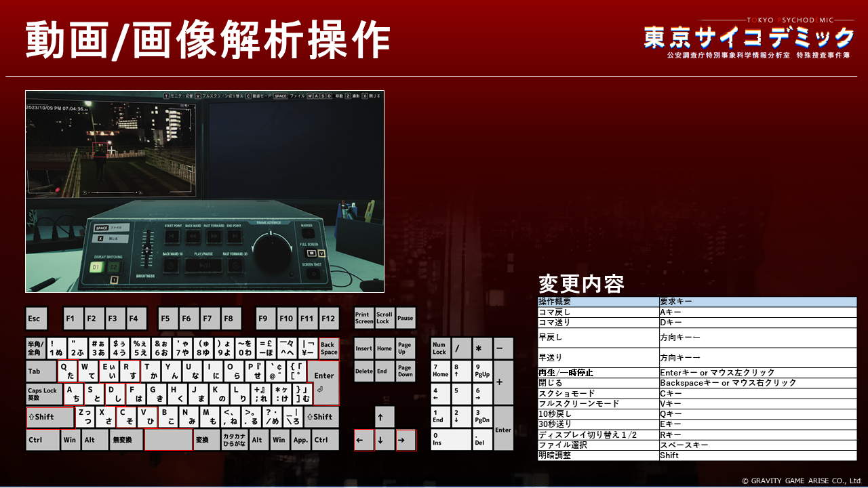The width and height of the screenshot is (868, 488).
Task: Click the FAST FORWARD 30 button
Action: tap(235, 265)
